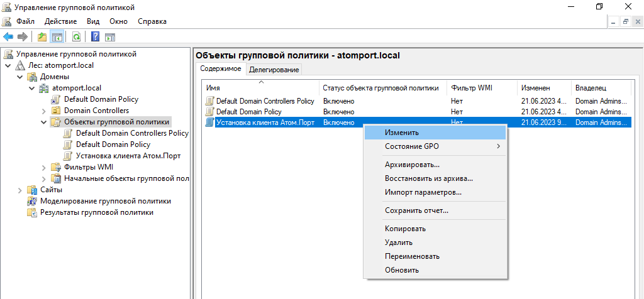Click the green Refresh toolbar icon
This screenshot has width=644, height=299.
76,37
